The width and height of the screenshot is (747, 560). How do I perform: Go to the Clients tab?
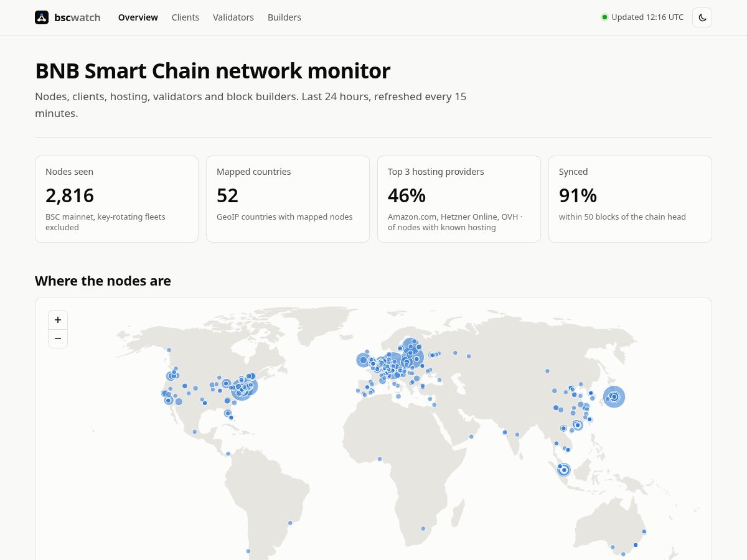coord(186,17)
